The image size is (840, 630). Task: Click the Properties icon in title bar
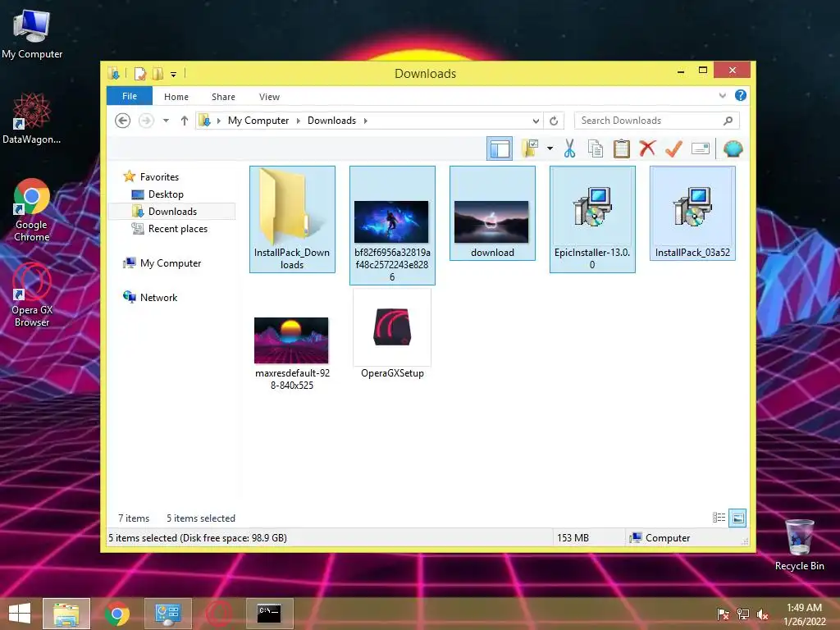(x=139, y=73)
